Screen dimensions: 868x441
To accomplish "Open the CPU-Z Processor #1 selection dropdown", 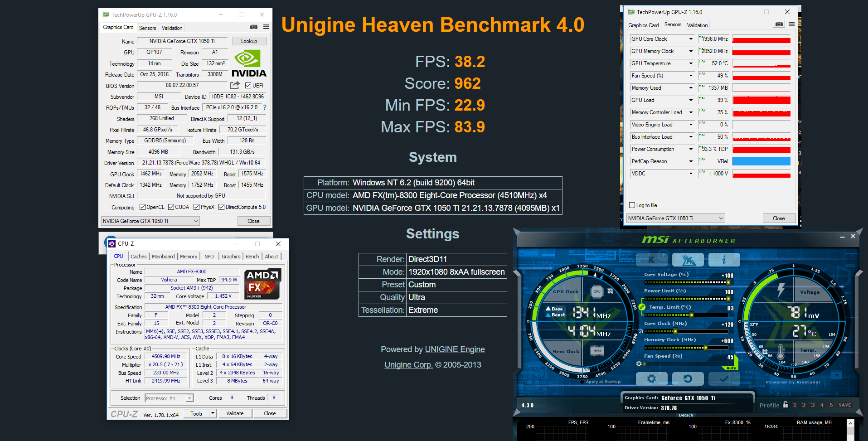I will (x=169, y=398).
